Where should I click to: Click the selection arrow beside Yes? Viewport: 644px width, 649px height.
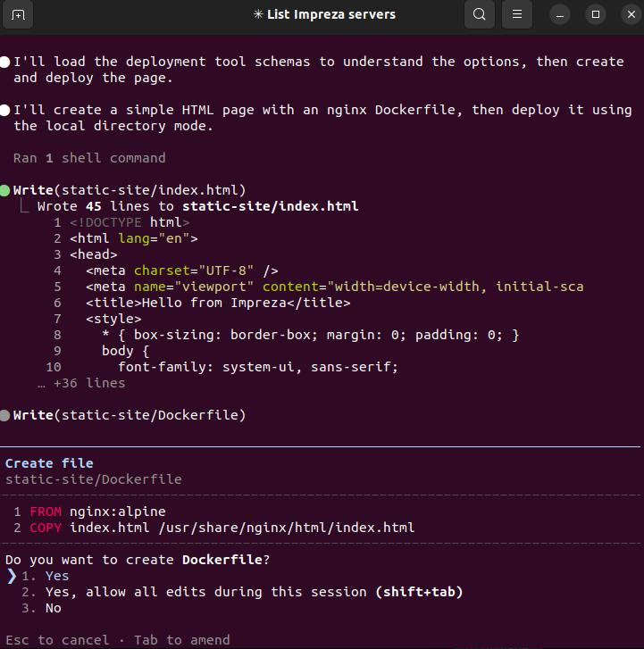pos(12,576)
